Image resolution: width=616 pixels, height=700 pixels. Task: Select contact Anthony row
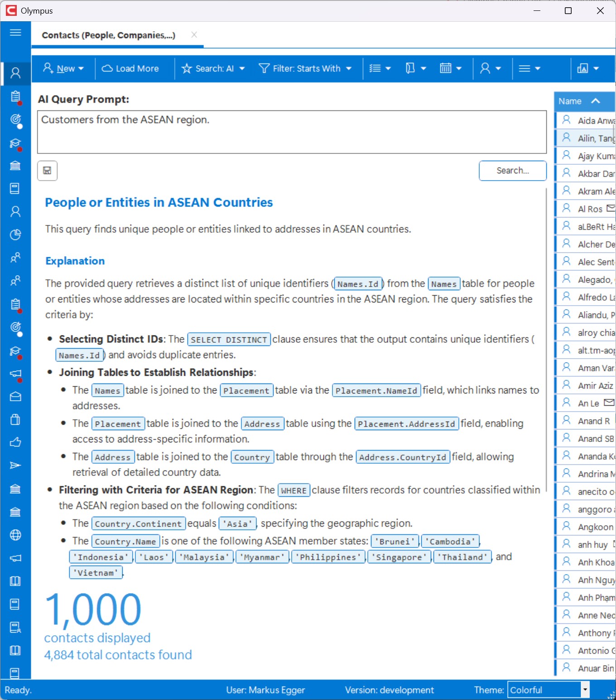tap(585, 633)
